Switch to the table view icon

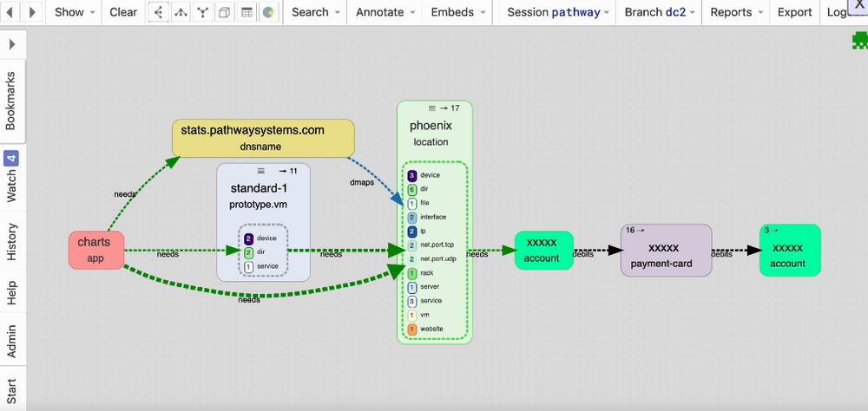click(247, 12)
